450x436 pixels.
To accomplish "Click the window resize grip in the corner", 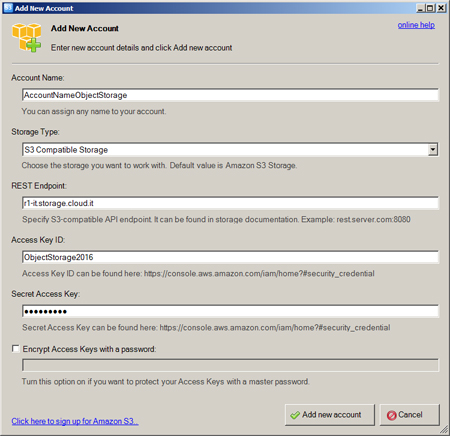I will 444,430.
